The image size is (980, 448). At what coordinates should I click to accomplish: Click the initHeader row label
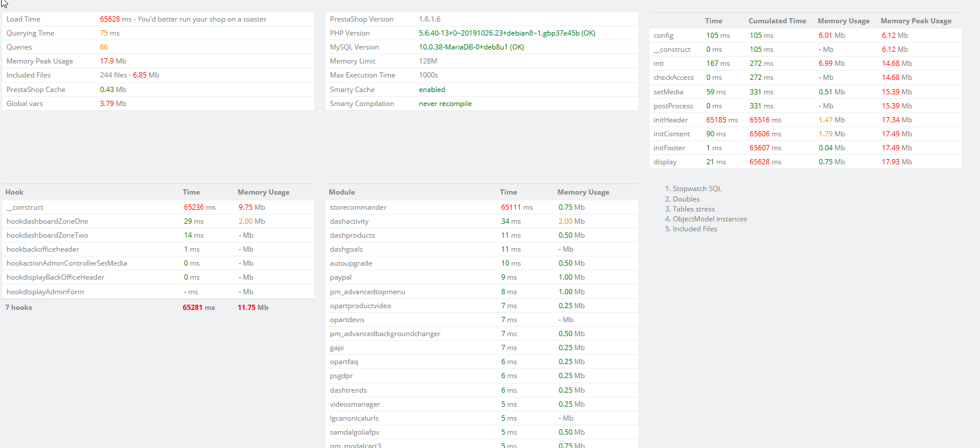(x=671, y=120)
